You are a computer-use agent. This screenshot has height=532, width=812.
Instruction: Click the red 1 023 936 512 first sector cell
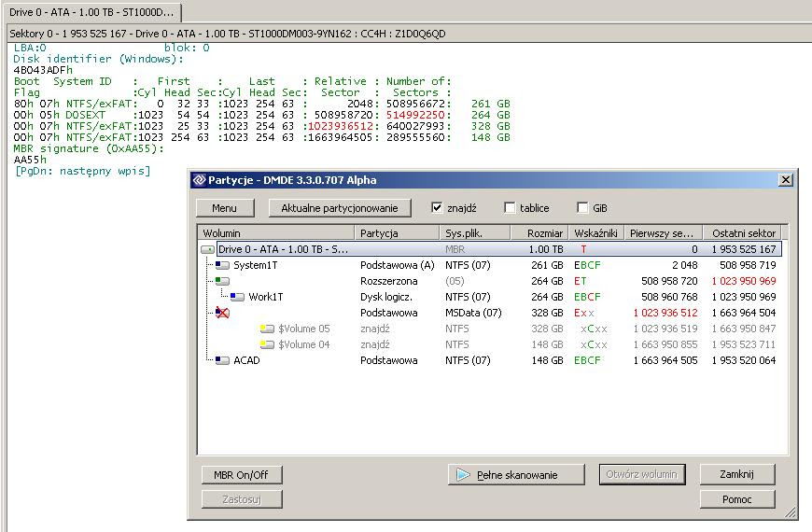point(665,313)
